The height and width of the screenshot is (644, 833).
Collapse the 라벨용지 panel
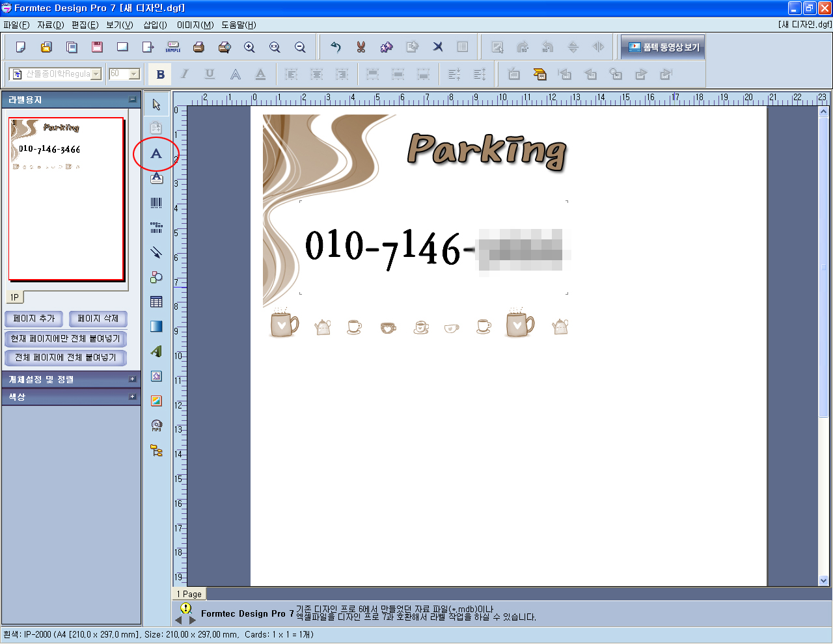(x=133, y=100)
